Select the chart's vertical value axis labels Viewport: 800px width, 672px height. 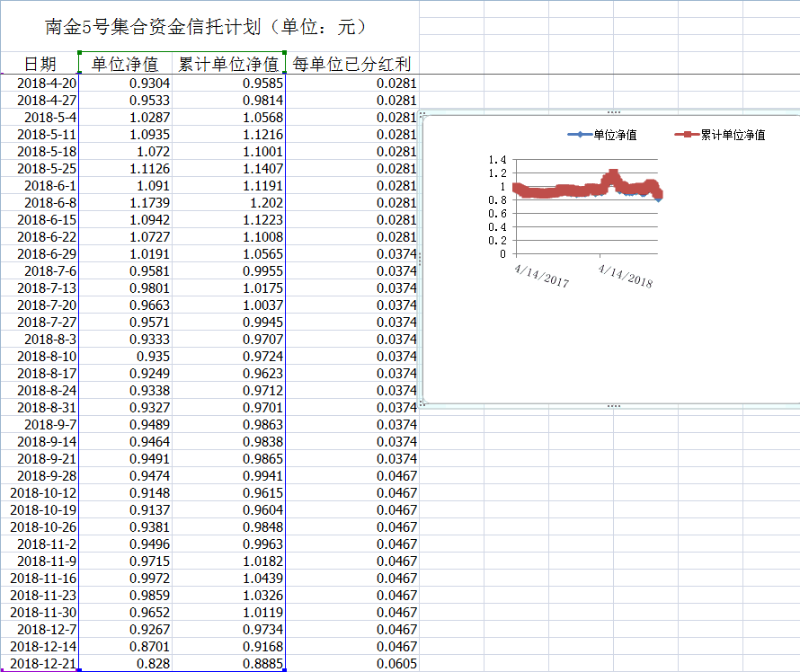click(497, 207)
